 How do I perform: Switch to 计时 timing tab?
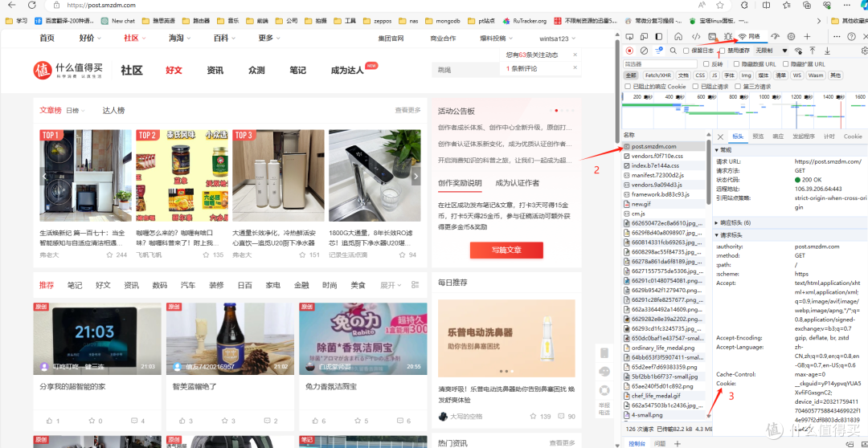click(x=829, y=136)
